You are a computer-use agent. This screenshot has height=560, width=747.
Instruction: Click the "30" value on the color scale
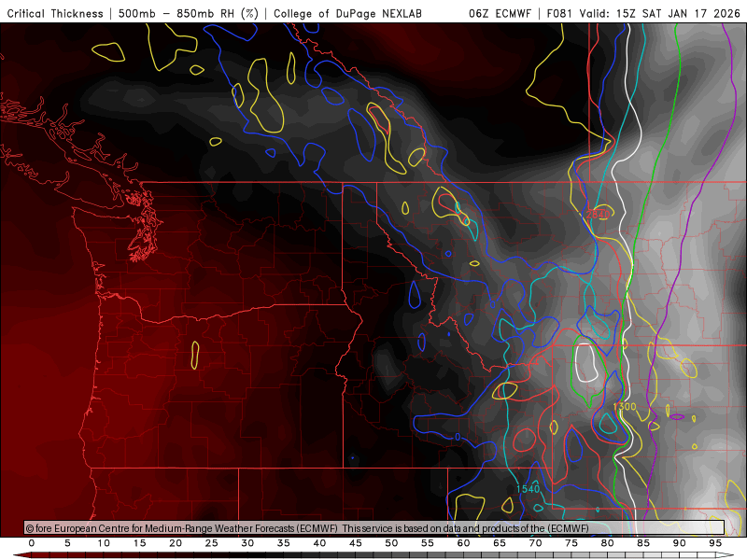click(247, 543)
